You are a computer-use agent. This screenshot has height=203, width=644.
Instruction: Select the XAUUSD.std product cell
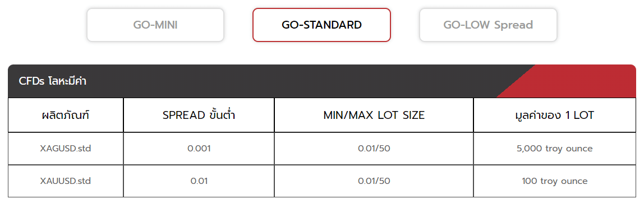pyautogui.click(x=66, y=181)
